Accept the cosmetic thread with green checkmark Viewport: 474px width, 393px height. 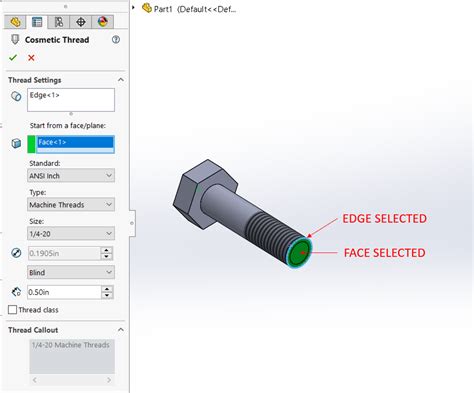pos(13,58)
